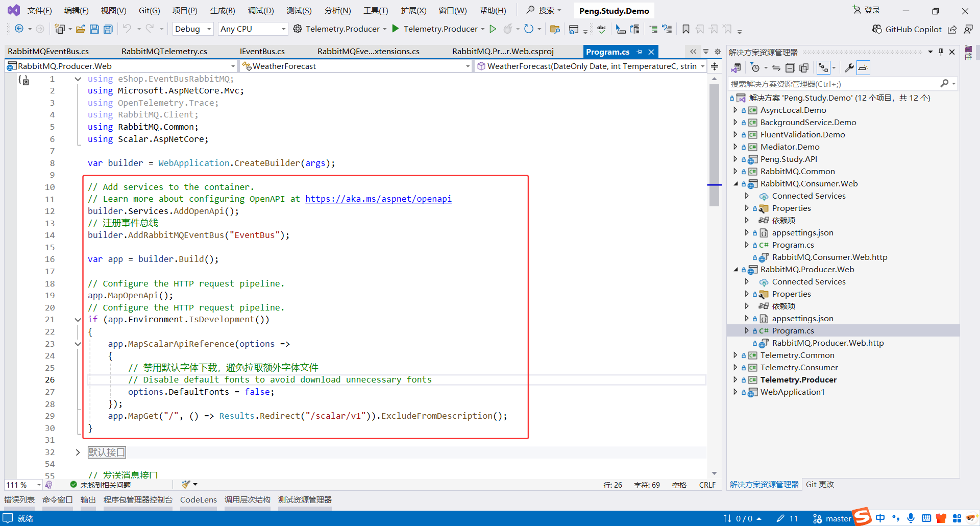Collapse All nodes in Solution Explorer
Image resolution: width=980 pixels, height=526 pixels.
[790, 68]
